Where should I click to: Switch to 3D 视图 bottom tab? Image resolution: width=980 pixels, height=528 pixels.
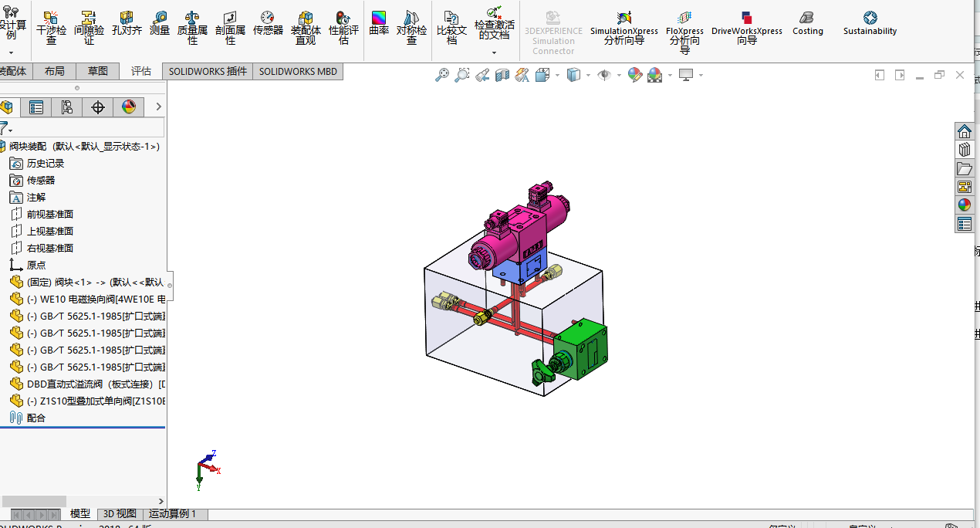pyautogui.click(x=120, y=513)
